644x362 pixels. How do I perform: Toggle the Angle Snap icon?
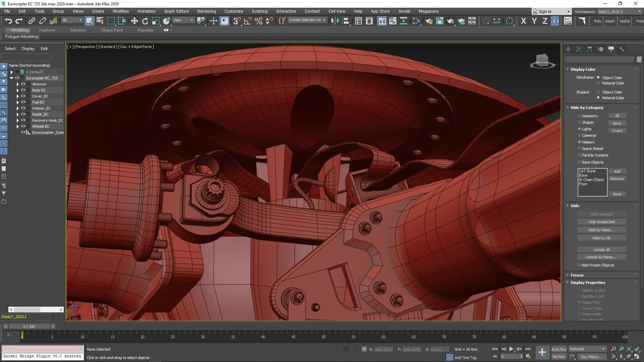tap(248, 21)
